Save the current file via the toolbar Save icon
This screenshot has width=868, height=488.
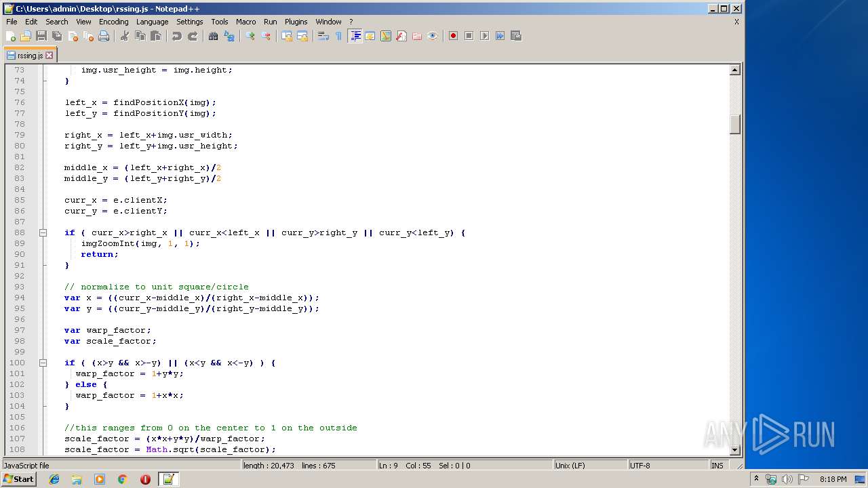pos(41,36)
